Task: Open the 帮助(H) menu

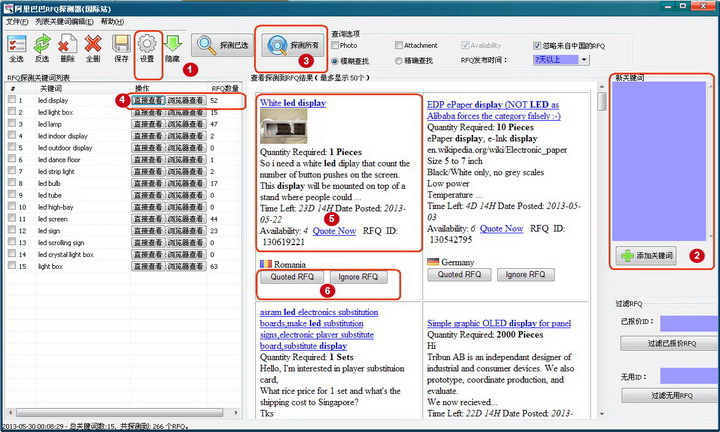Action: coord(112,22)
